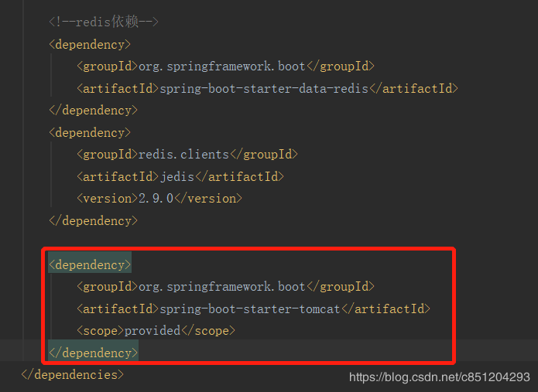Click the first opening dependency tag
Viewport: 538px width, 392px height.
[90, 44]
